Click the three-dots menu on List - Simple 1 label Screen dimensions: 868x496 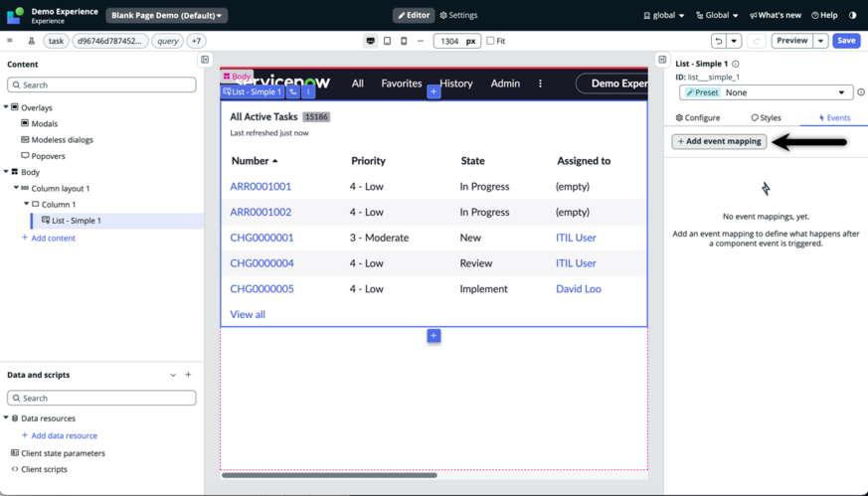coord(308,91)
